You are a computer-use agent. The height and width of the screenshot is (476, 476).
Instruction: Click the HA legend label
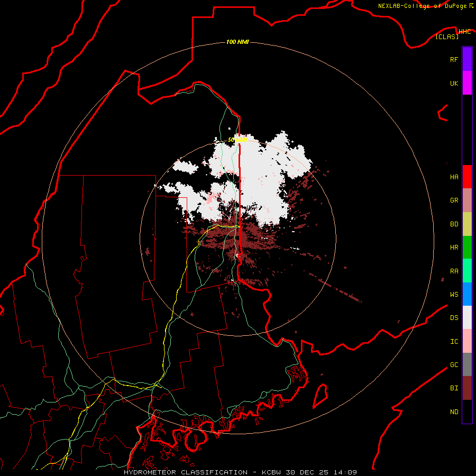454,177
